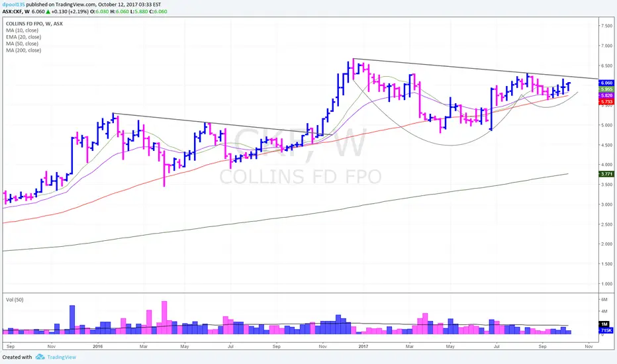
Task: Click the 4.000 price axis label
Action: tap(606, 165)
